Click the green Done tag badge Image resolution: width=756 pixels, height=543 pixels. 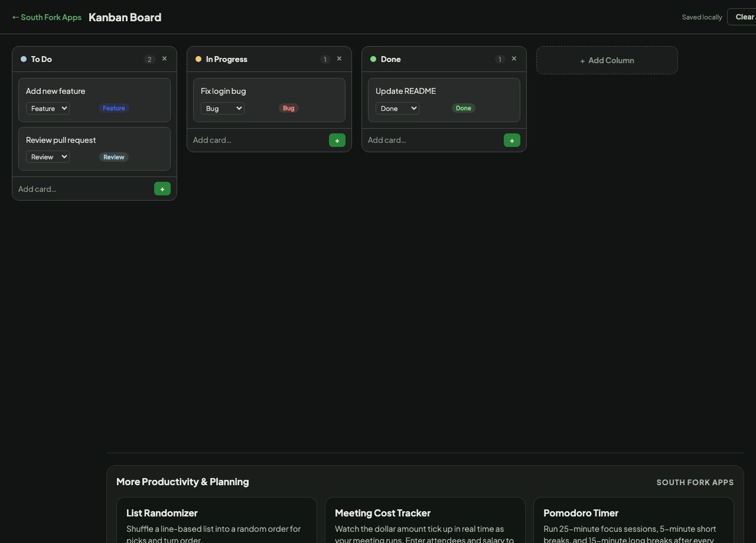tap(464, 108)
